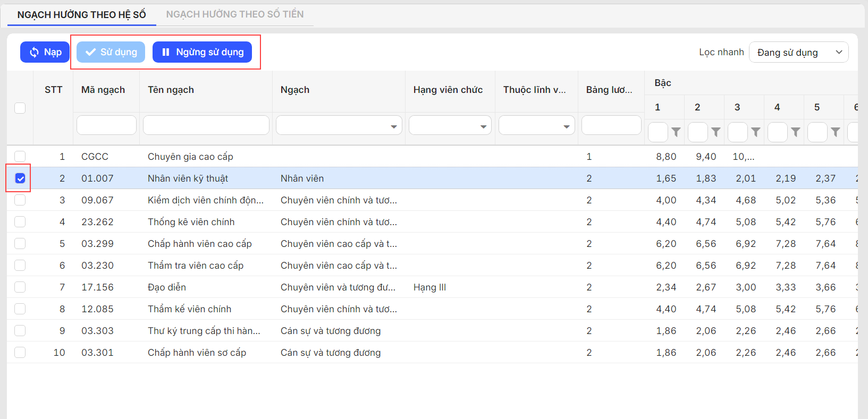
Task: Click the filter funnel icon for Bậc 2
Action: [x=715, y=132]
